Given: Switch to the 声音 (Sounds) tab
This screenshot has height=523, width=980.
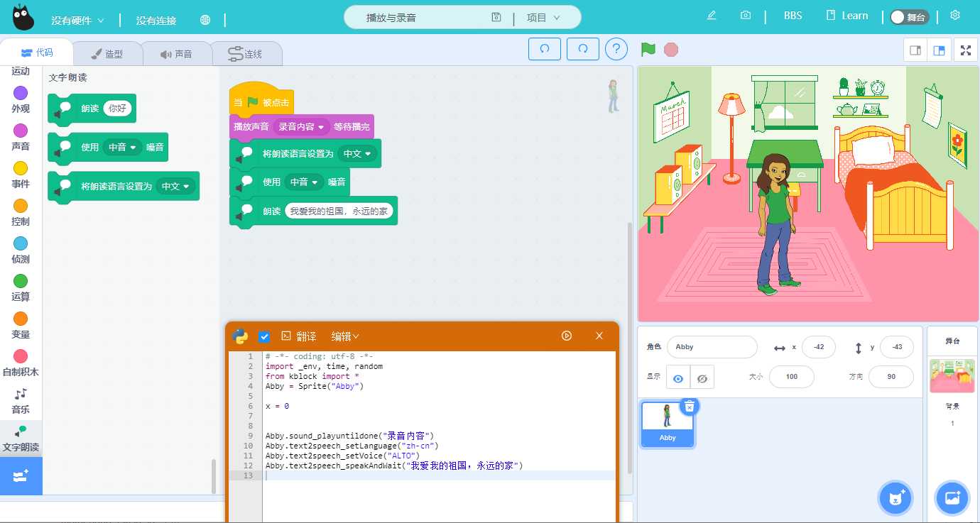Looking at the screenshot, I should pyautogui.click(x=176, y=54).
